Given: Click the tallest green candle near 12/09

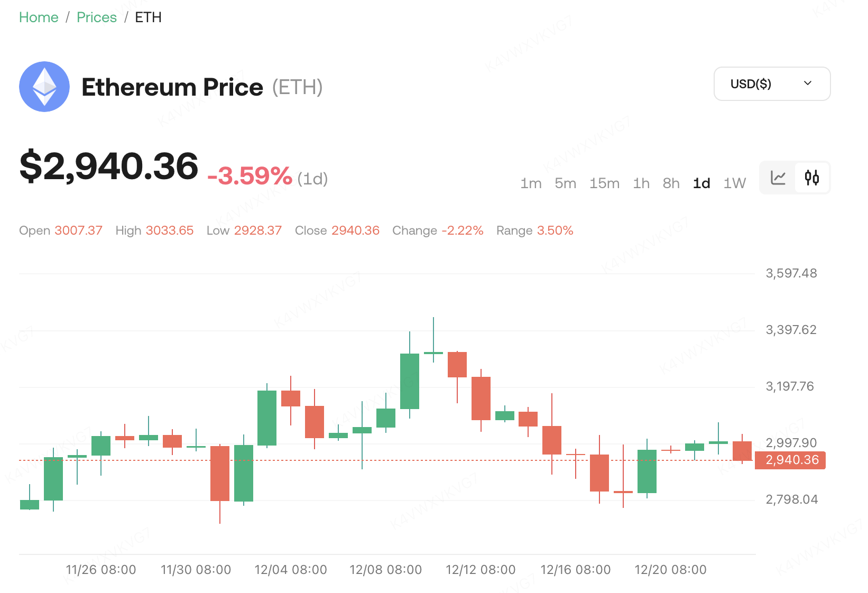Looking at the screenshot, I should pos(410,381).
